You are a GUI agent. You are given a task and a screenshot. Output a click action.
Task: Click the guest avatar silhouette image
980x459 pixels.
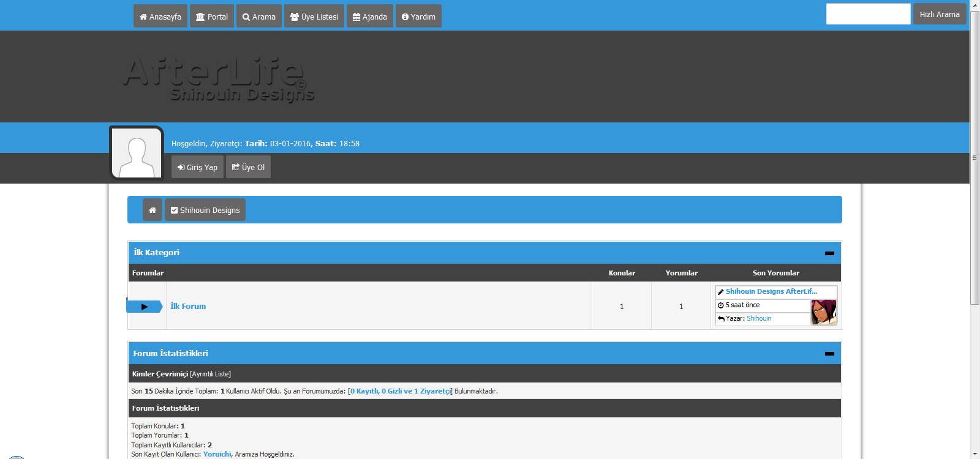pos(137,153)
